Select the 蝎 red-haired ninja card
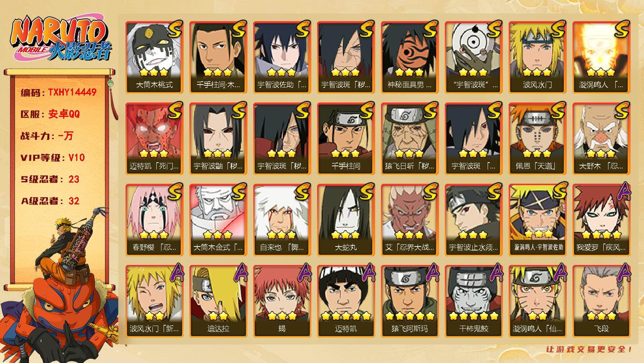This screenshot has width=644, height=363. 282,301
